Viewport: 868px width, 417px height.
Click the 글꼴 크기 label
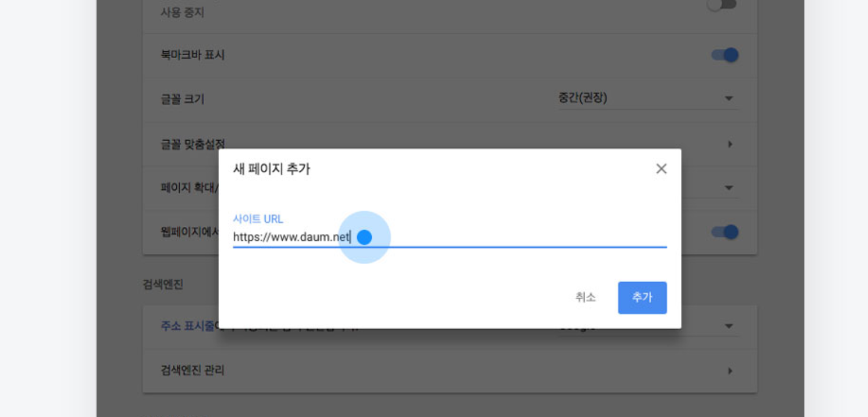click(x=182, y=100)
